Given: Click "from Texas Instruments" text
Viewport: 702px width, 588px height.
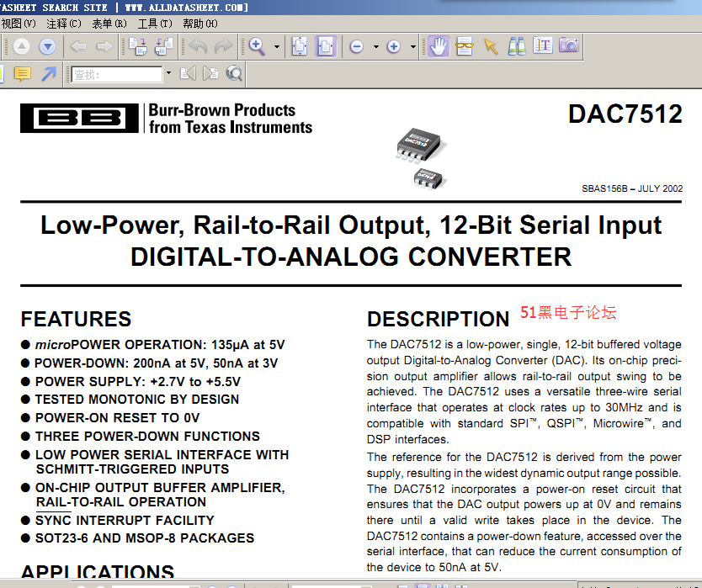Looking at the screenshot, I should pyautogui.click(x=231, y=127).
